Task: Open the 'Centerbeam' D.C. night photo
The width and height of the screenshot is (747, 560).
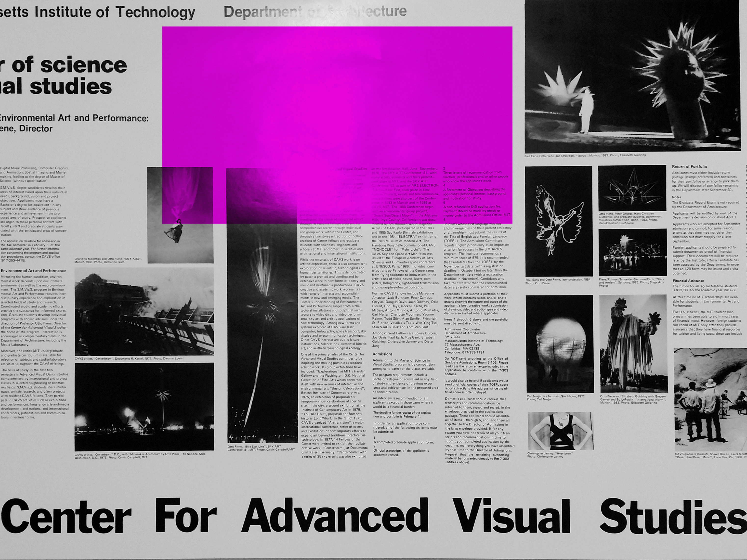Action: coord(144,407)
